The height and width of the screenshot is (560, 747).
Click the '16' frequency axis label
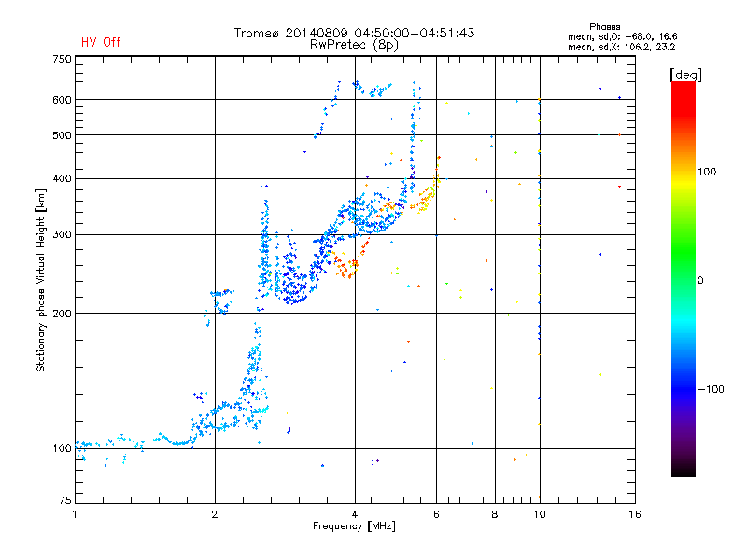point(635,514)
